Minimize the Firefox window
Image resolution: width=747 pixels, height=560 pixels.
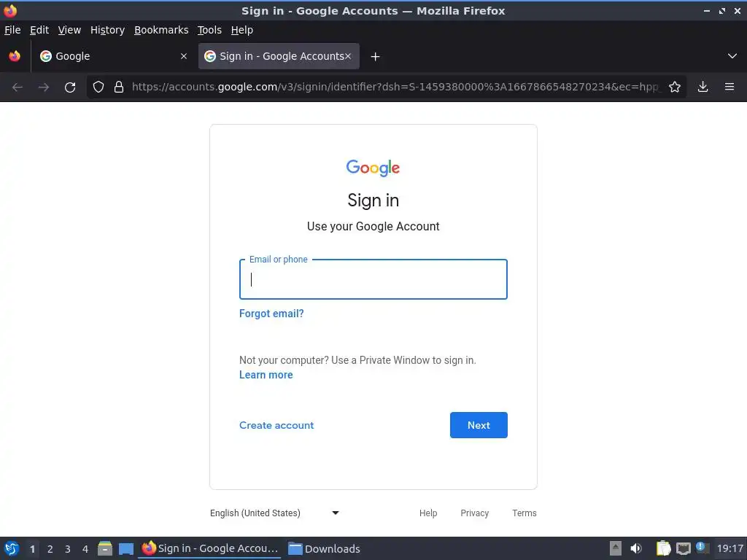tap(707, 10)
